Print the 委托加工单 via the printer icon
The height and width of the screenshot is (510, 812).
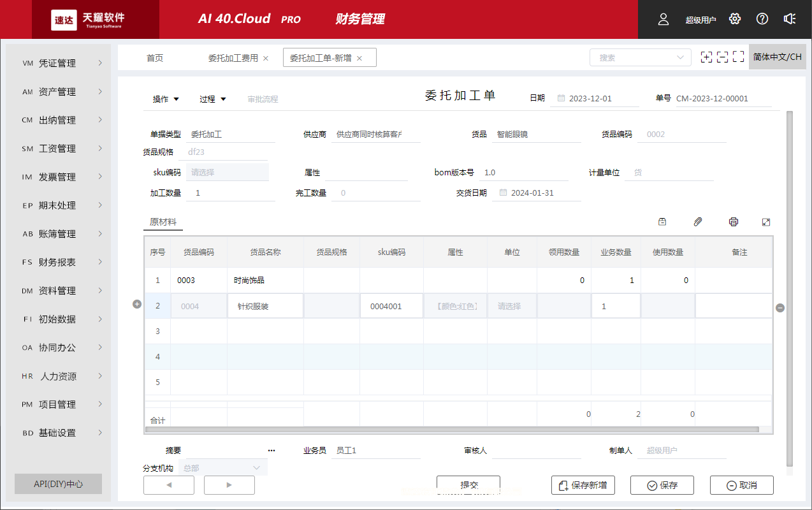[733, 221]
